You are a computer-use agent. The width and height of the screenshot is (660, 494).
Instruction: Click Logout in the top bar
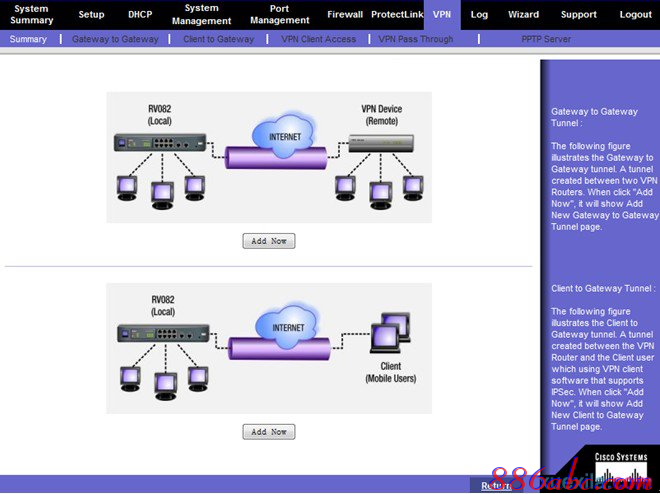(x=635, y=15)
